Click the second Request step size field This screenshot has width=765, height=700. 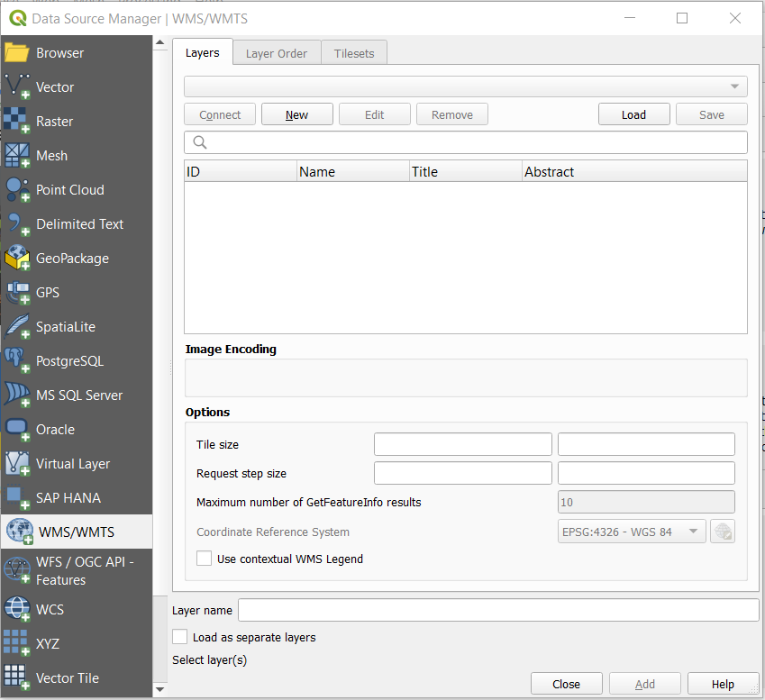[x=646, y=473]
